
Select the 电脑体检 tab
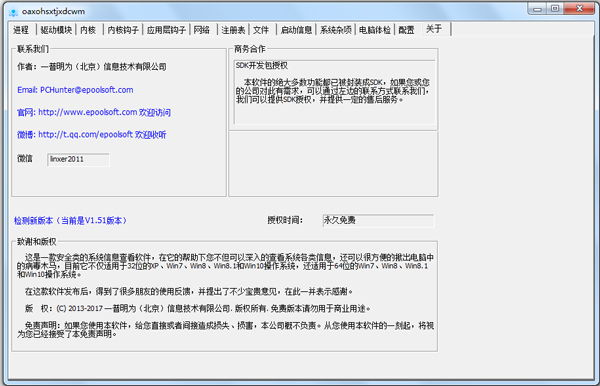coord(375,30)
